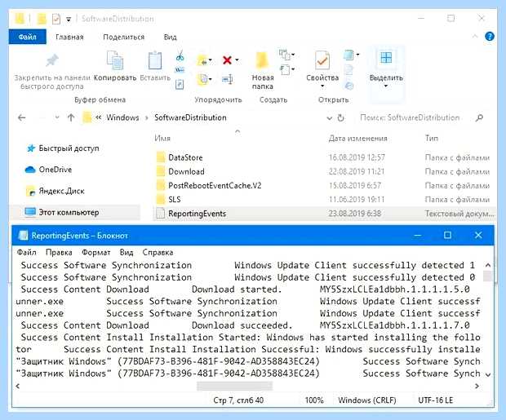Click the Open icon next to Properties
Screen dimensions: 506x420
coord(348,55)
